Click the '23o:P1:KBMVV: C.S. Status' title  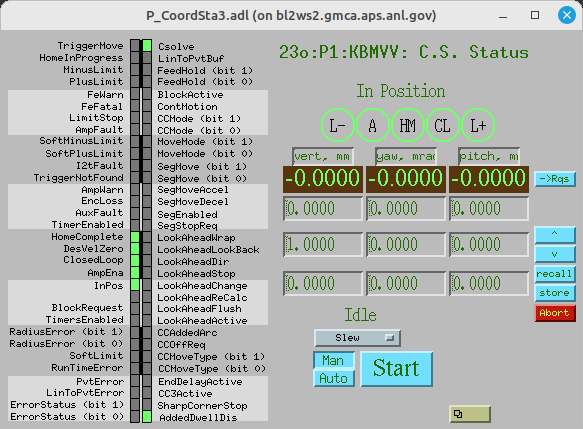pos(404,52)
